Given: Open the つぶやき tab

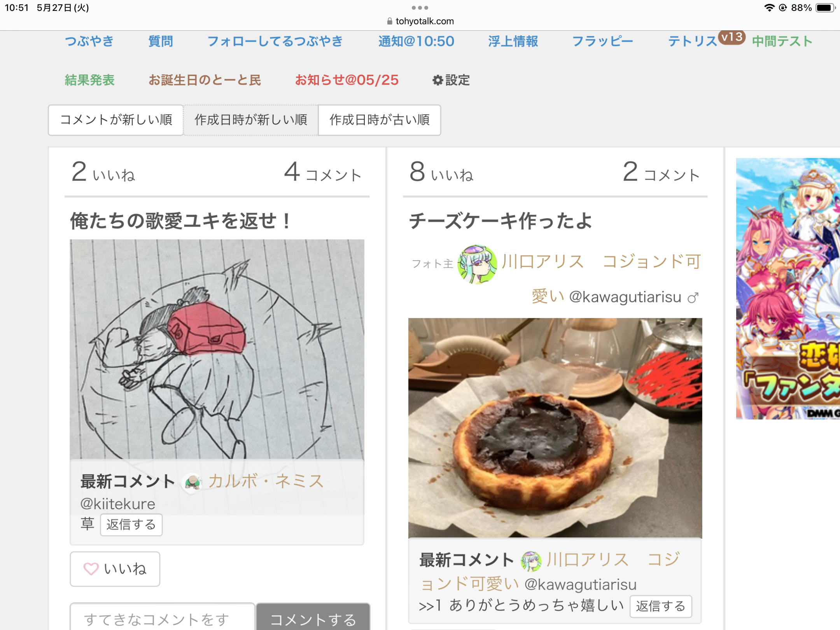Looking at the screenshot, I should pos(89,41).
